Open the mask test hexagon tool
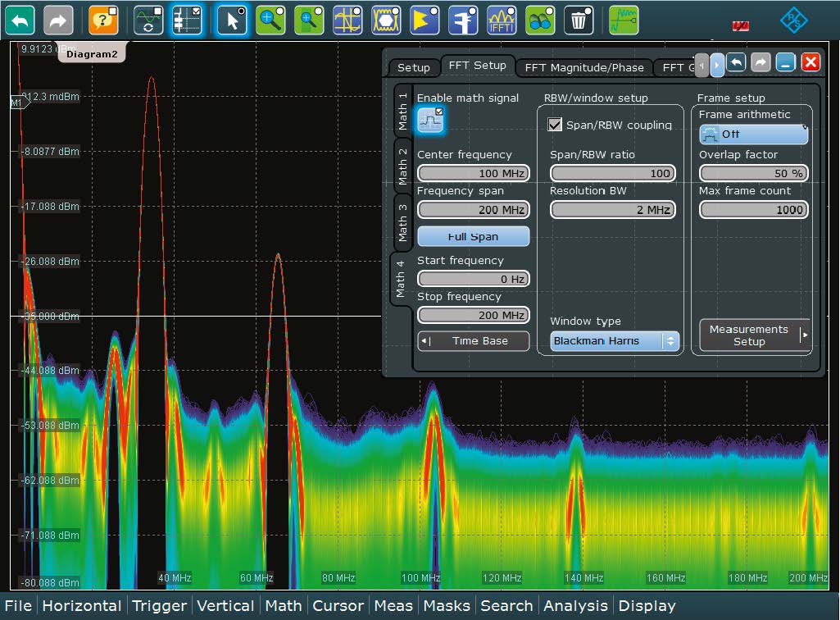The image size is (840, 620). click(386, 19)
